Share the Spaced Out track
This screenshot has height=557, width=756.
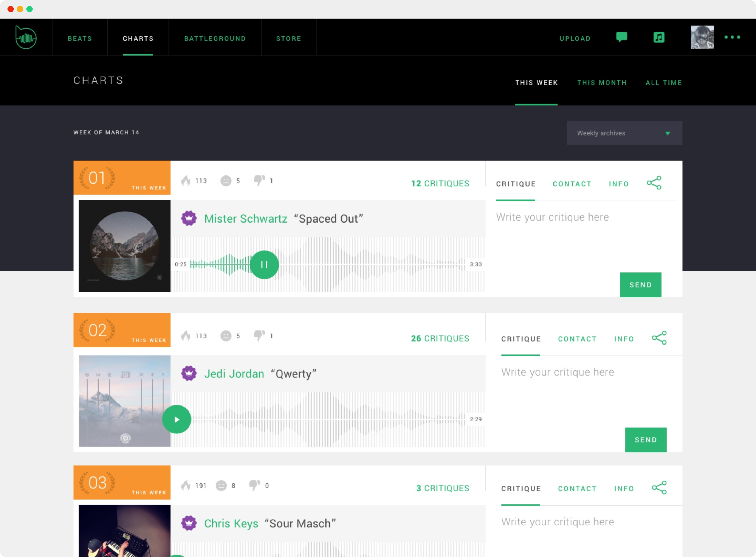654,183
